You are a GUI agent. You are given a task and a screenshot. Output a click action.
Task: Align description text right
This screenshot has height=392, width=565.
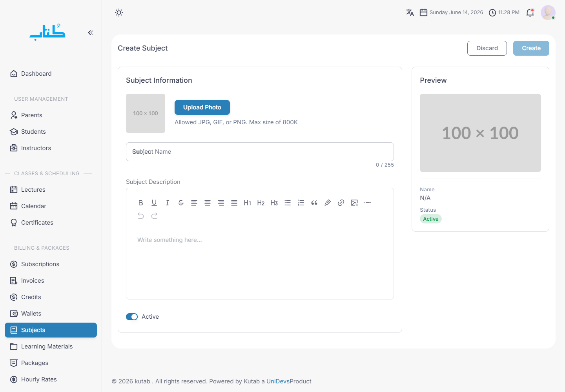(221, 203)
